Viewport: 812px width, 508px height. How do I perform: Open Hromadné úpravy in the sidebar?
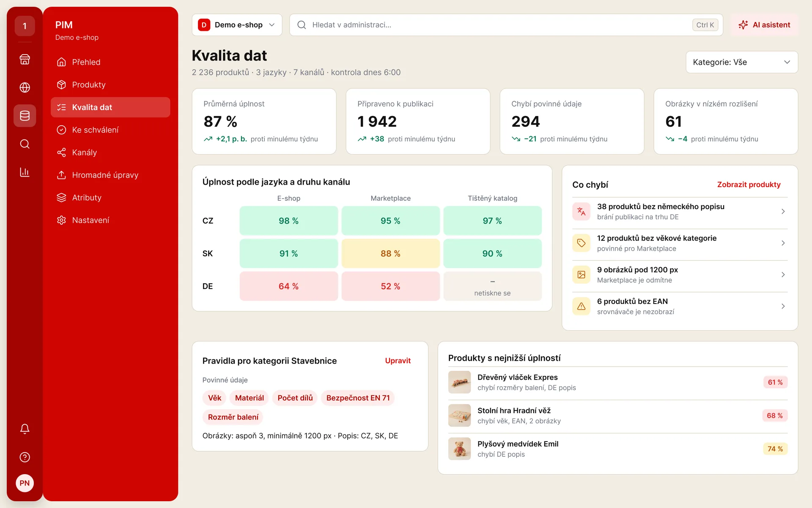pos(110,175)
